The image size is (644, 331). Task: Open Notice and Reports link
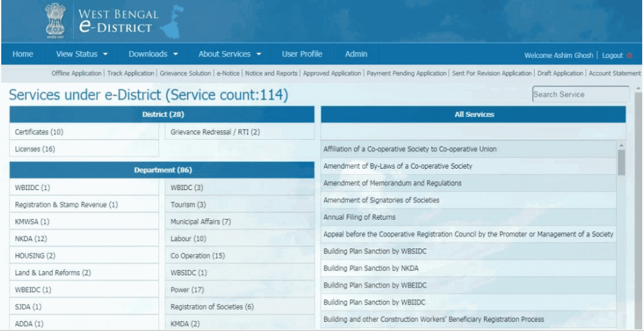[x=271, y=73]
